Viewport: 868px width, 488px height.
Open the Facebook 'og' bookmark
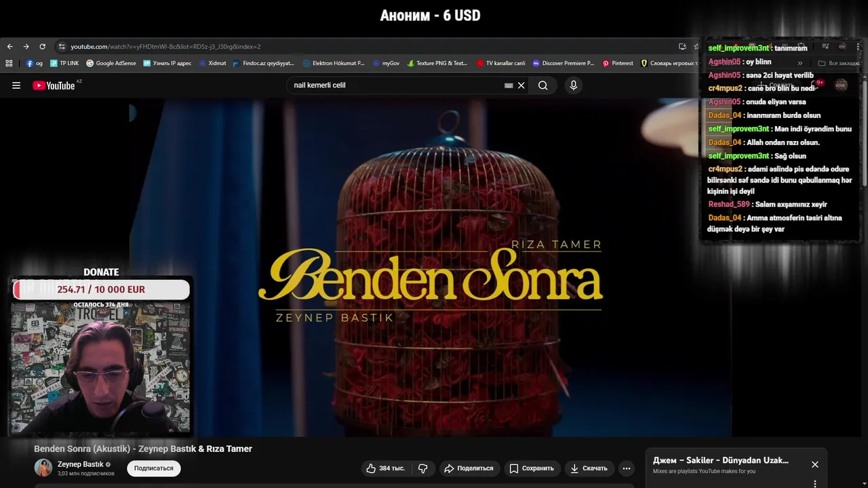[34, 63]
